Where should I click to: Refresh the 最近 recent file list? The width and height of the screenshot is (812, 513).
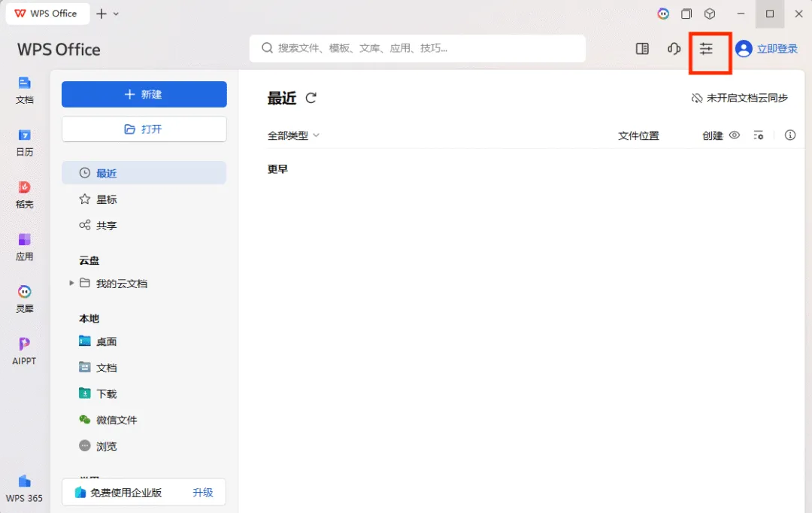point(311,98)
